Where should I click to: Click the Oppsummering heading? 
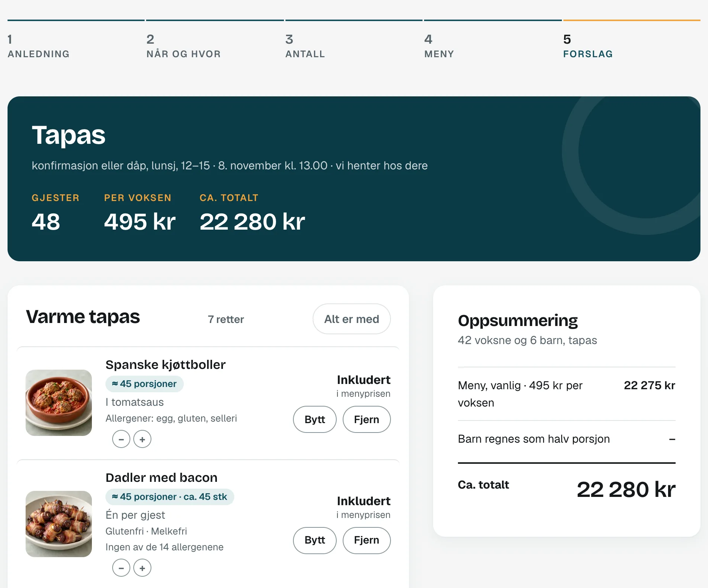click(518, 320)
